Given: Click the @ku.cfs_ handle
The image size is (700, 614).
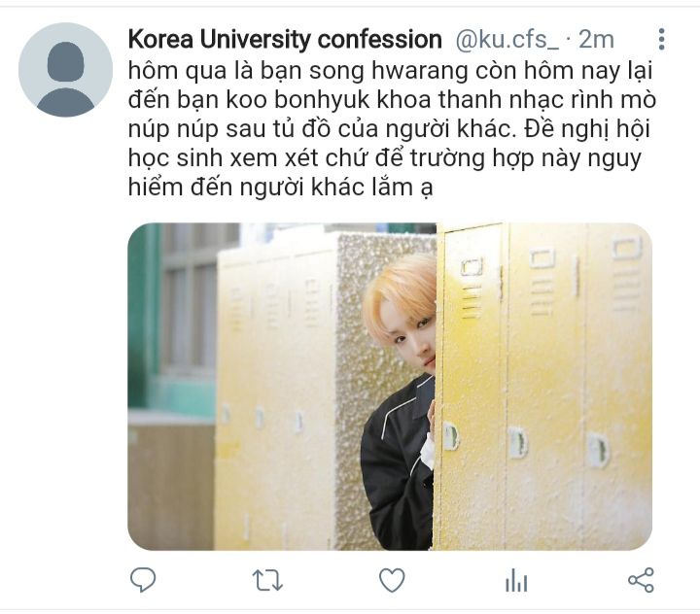Looking at the screenshot, I should (507, 39).
